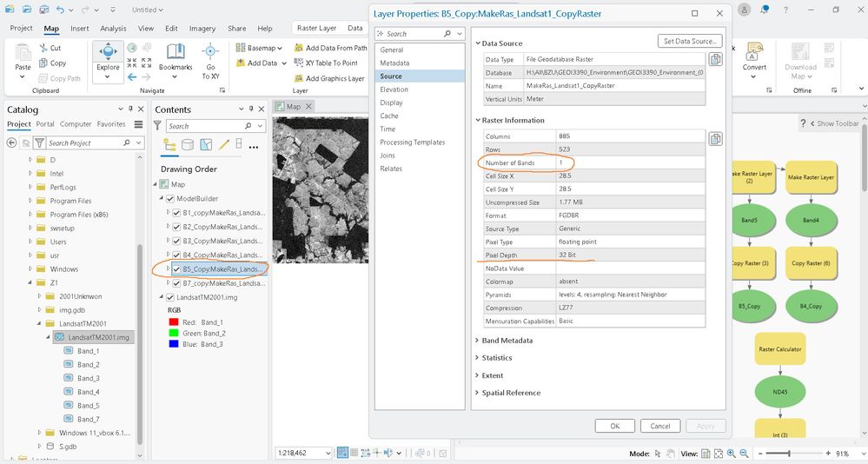868x464 pixels.
Task: Select Display in the properties list
Action: point(391,103)
